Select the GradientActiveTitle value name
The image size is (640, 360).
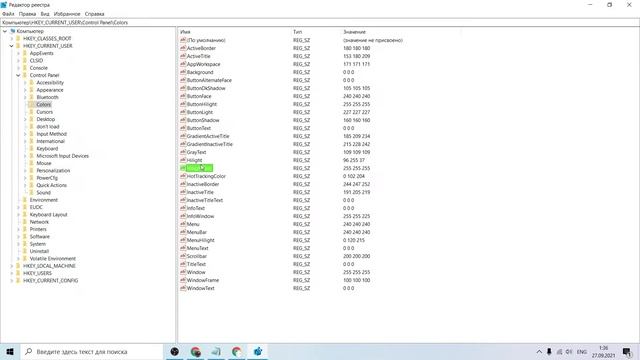pyautogui.click(x=208, y=136)
